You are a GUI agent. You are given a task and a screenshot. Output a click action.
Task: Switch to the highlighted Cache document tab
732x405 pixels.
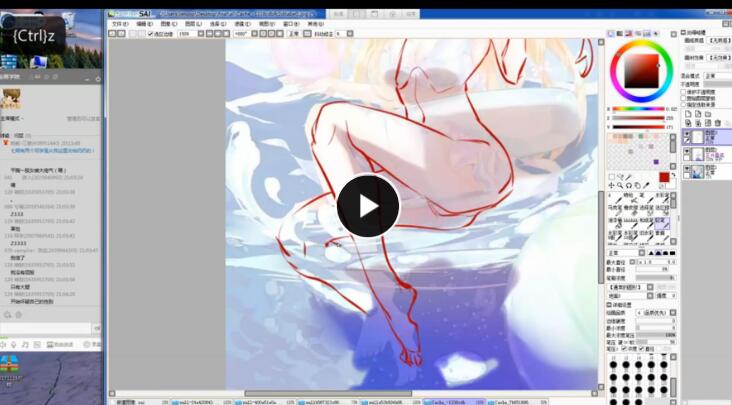click(x=454, y=402)
